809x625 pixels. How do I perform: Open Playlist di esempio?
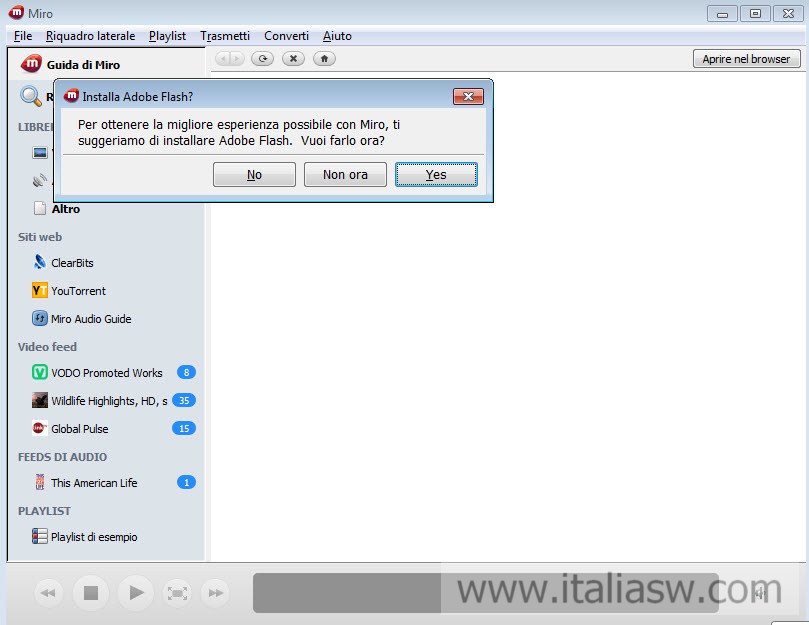point(94,537)
